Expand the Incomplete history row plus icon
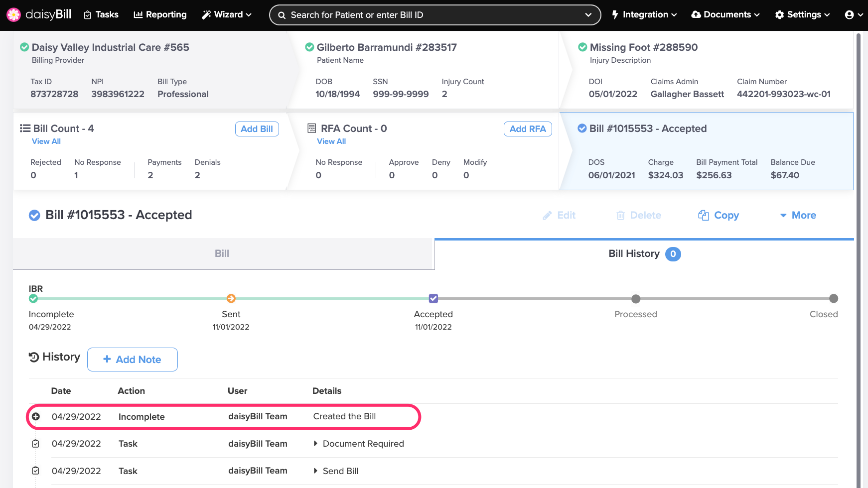The height and width of the screenshot is (488, 868). [x=36, y=416]
